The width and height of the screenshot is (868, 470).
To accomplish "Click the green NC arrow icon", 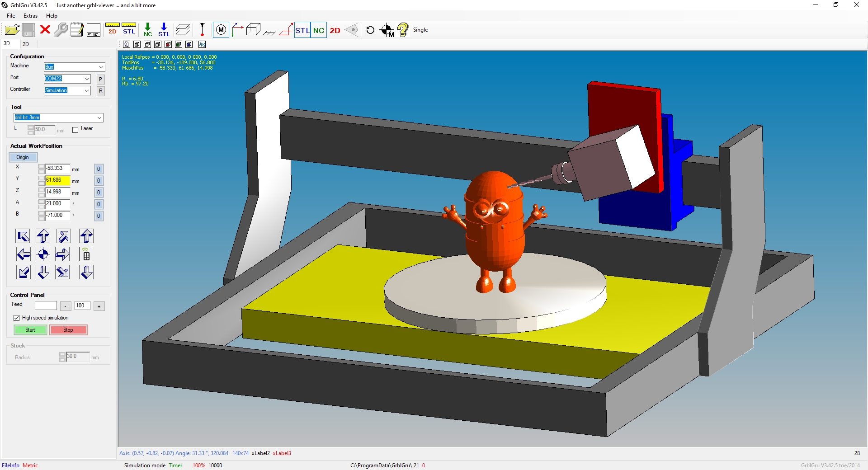I will (x=148, y=30).
